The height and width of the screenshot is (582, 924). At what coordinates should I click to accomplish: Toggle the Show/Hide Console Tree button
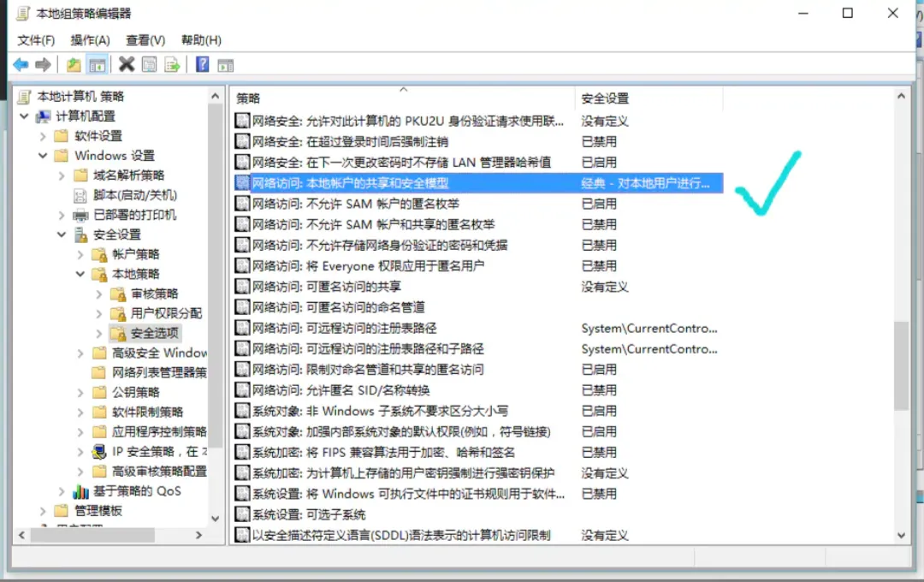pos(98,65)
